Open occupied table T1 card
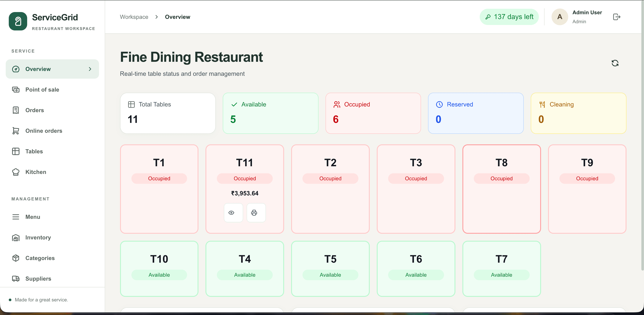644x315 pixels. point(159,189)
